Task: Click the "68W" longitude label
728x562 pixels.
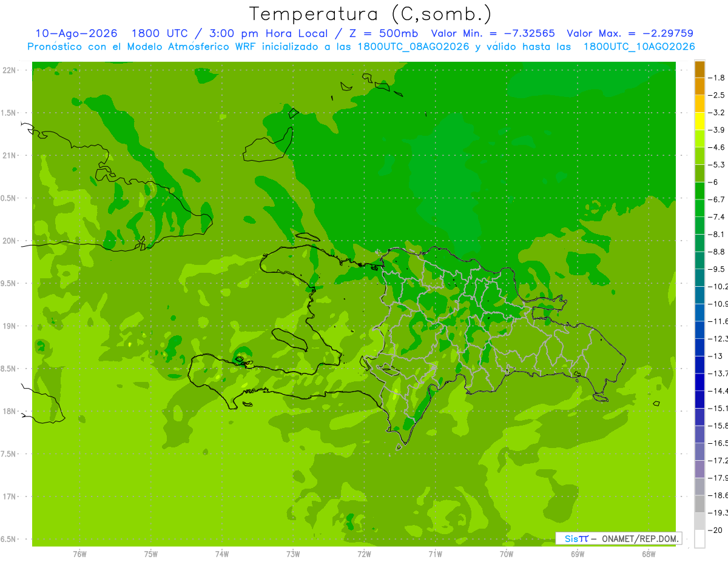Action: coord(649,554)
